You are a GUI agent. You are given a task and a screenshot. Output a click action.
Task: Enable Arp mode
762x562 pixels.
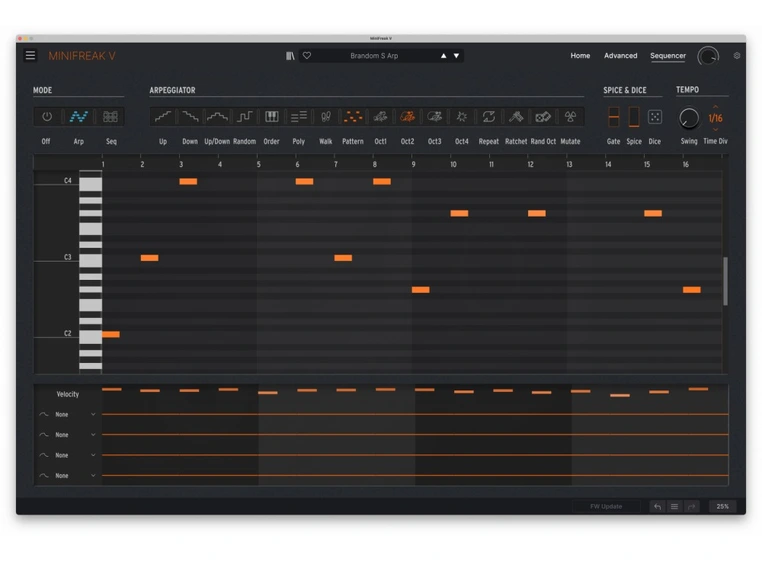click(x=78, y=117)
